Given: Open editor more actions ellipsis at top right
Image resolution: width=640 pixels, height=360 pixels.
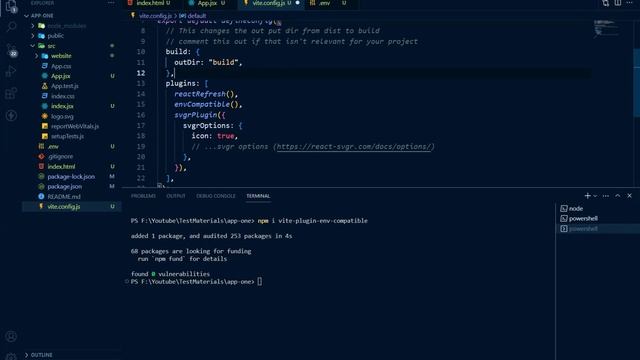Looking at the screenshot, I should [630, 3].
